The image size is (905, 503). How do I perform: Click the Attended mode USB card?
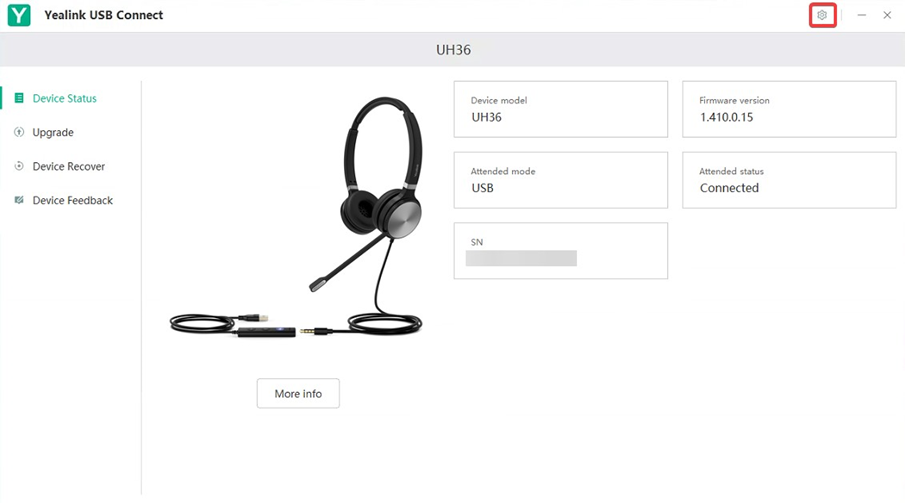[x=560, y=180]
